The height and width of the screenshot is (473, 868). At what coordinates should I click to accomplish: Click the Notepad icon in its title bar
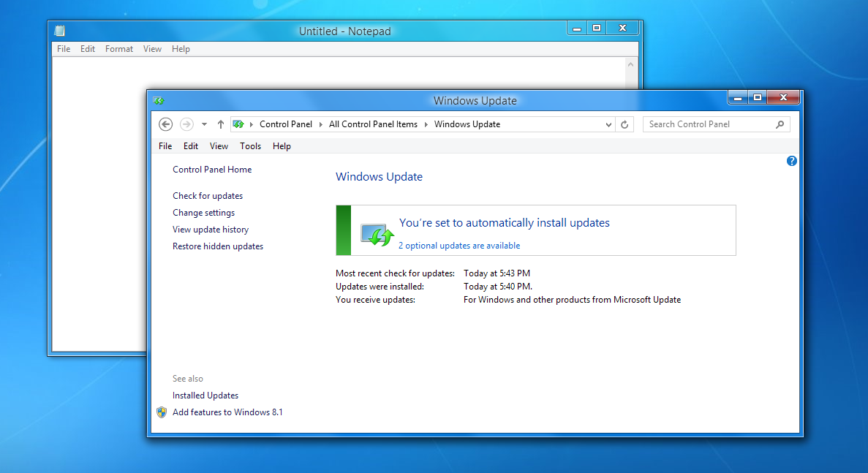pyautogui.click(x=59, y=31)
